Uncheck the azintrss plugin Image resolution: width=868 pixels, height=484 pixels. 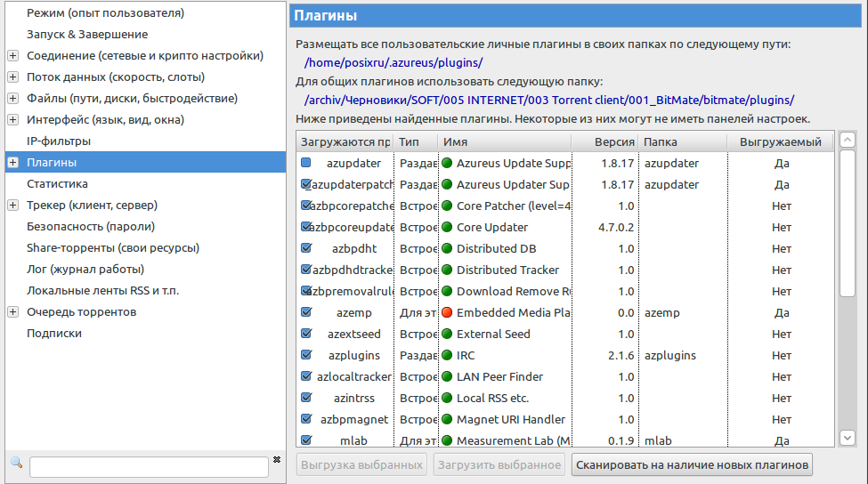306,398
